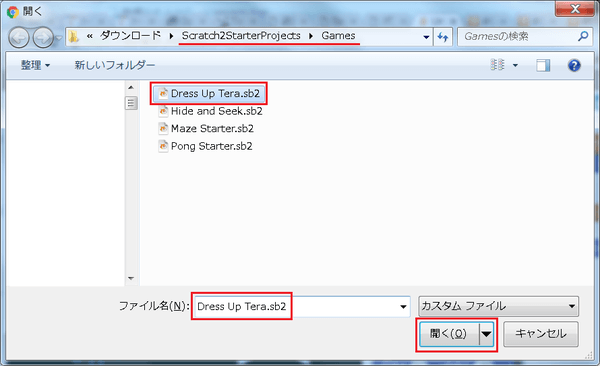Click the icon of Pong Starter.sb2
The image size is (600, 366).
point(163,146)
